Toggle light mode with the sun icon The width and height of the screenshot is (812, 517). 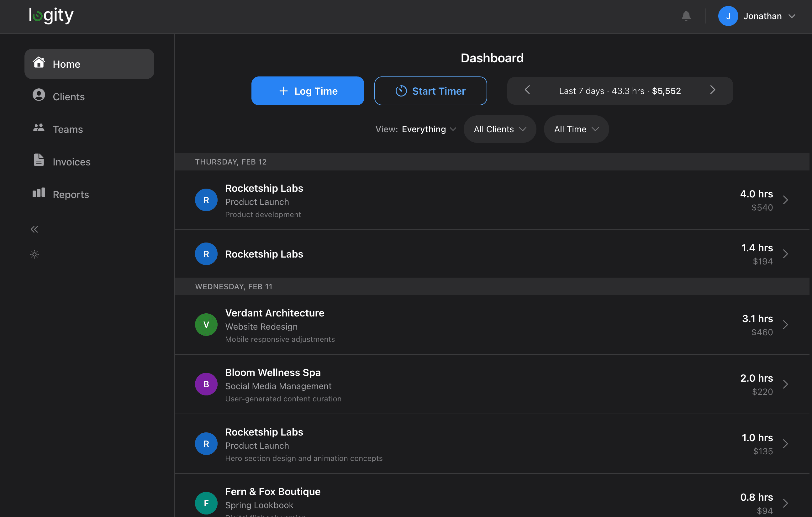pyautogui.click(x=34, y=254)
